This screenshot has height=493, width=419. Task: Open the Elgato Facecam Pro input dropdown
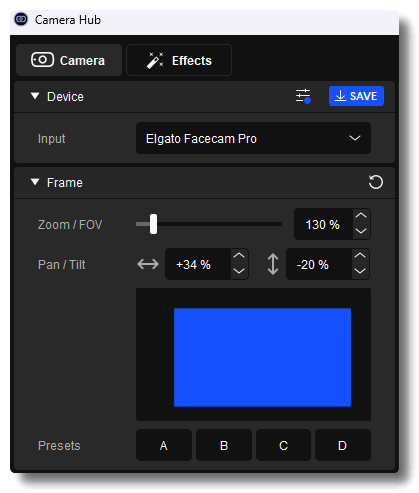(x=253, y=138)
